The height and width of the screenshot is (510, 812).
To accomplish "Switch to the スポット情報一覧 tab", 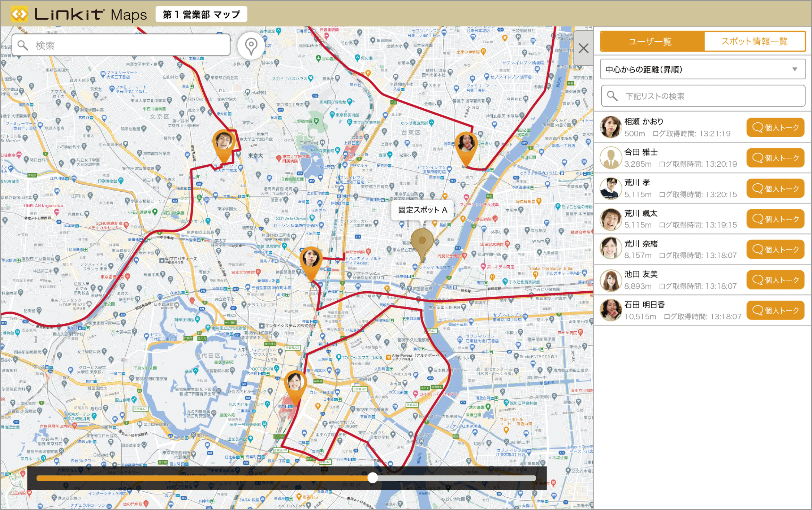I will (x=754, y=42).
